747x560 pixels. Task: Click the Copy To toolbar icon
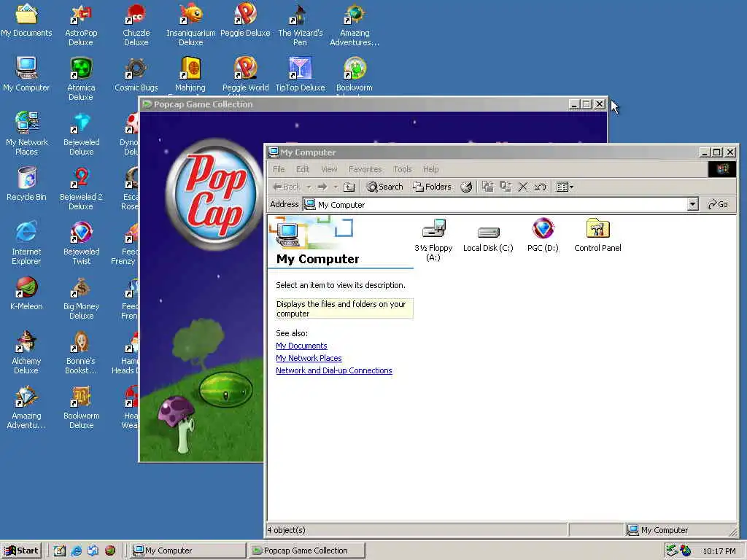point(505,187)
